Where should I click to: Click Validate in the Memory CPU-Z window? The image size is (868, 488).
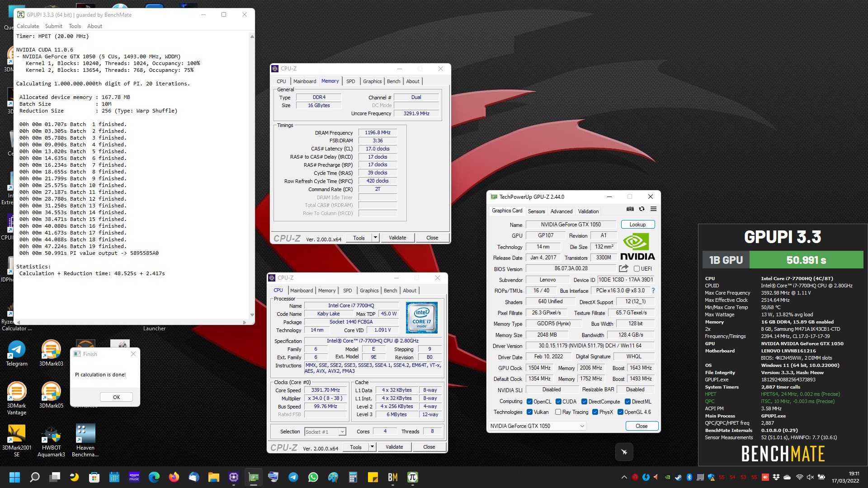click(x=397, y=238)
